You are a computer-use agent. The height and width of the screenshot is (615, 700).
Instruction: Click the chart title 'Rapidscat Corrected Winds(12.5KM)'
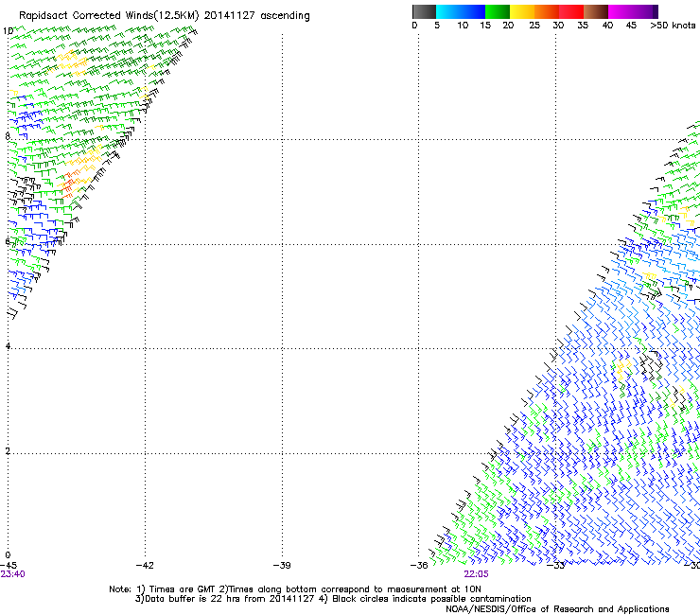point(109,16)
